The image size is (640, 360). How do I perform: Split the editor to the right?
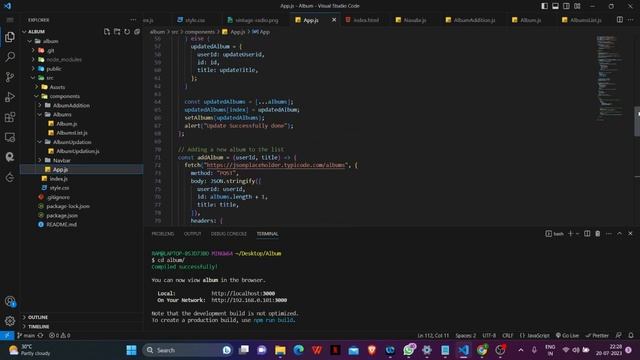(x=620, y=20)
